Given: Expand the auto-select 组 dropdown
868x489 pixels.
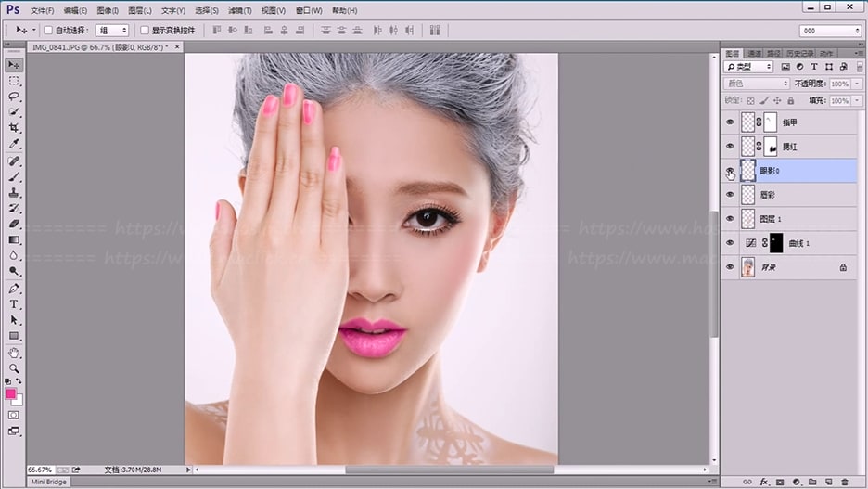Looking at the screenshot, I should click(111, 31).
